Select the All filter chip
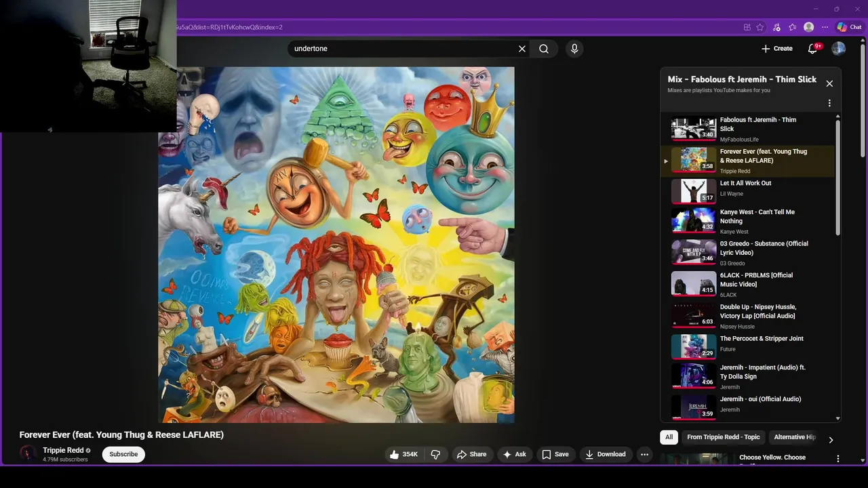Screen dimensions: 868x488 click(669, 437)
